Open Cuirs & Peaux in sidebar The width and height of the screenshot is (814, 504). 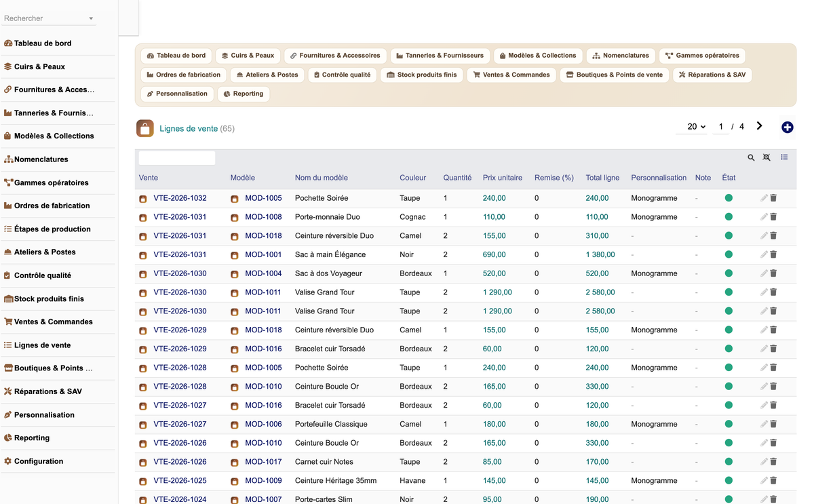(x=39, y=66)
